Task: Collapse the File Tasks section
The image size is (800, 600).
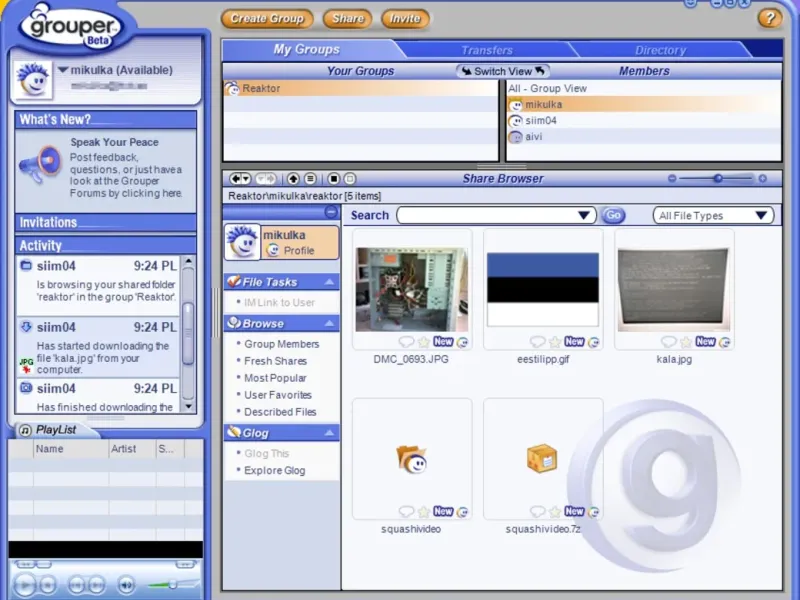Action: tap(330, 282)
